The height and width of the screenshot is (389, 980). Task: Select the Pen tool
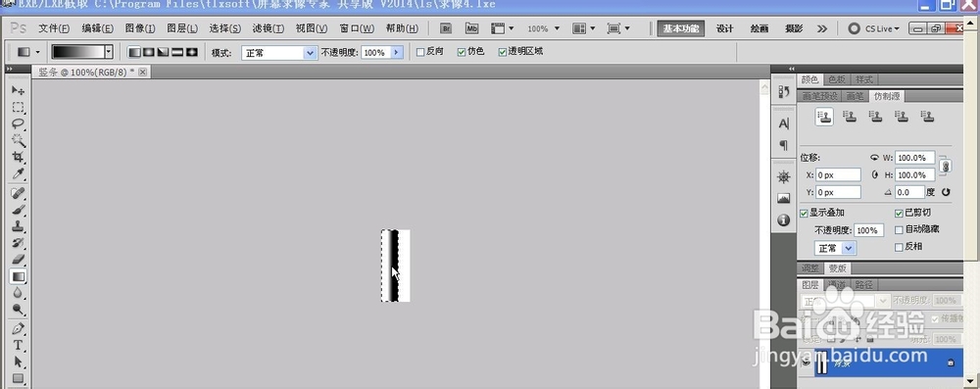click(x=18, y=328)
